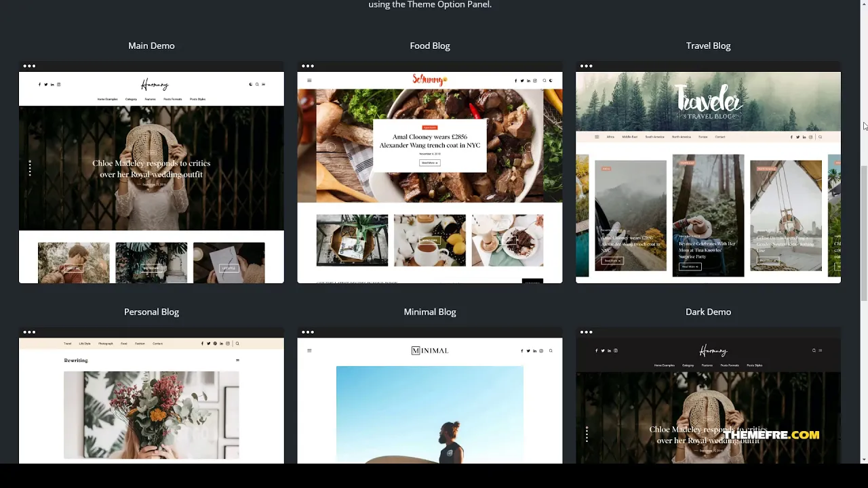This screenshot has width=868, height=488.
Task: Click the Food Blog title link
Action: point(430,45)
